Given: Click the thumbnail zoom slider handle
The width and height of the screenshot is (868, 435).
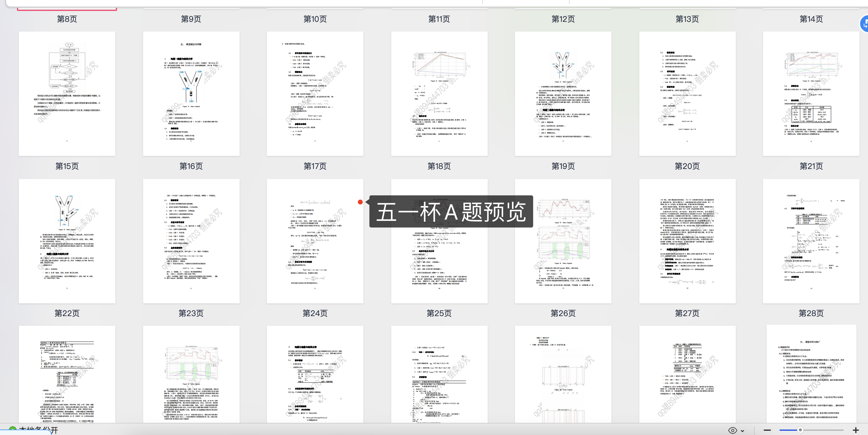Looking at the screenshot, I should point(800,430).
